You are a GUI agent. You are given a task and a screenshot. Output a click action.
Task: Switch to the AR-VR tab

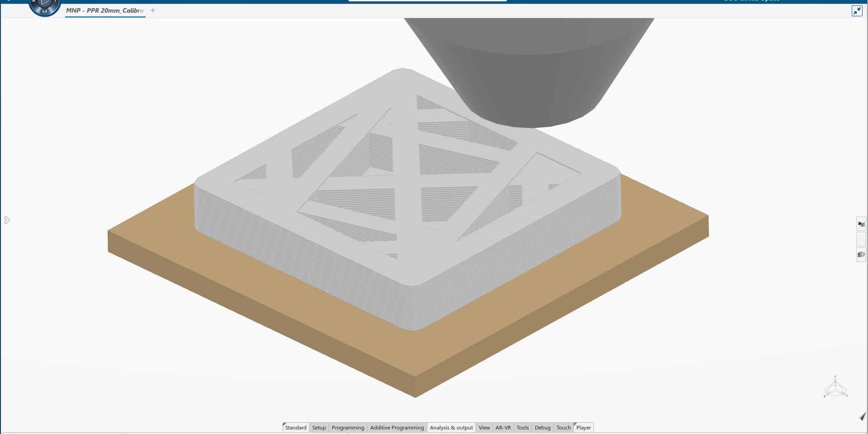point(503,428)
